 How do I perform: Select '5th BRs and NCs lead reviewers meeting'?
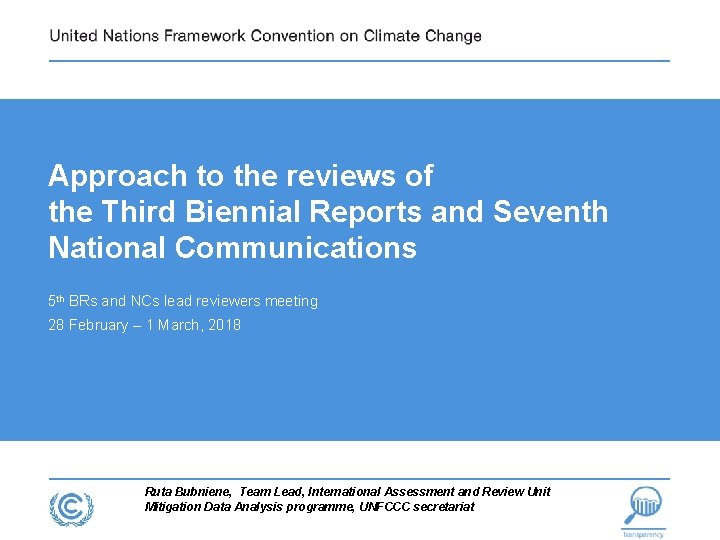coord(183,301)
